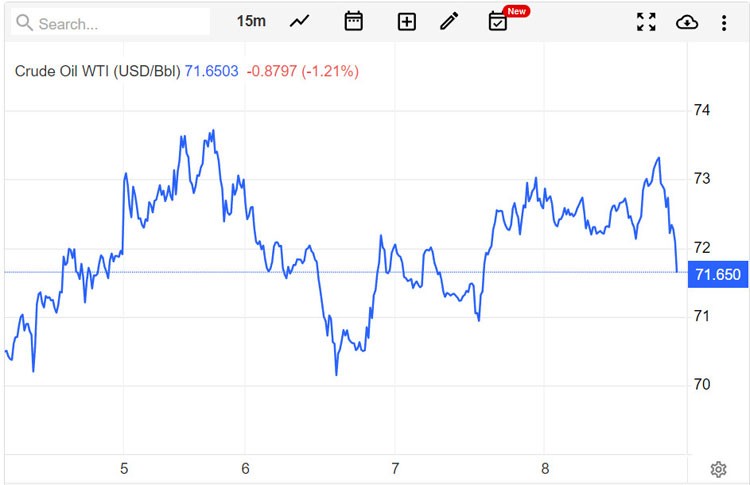Click date label 8 on time axis
The image size is (750, 485).
pos(544,468)
